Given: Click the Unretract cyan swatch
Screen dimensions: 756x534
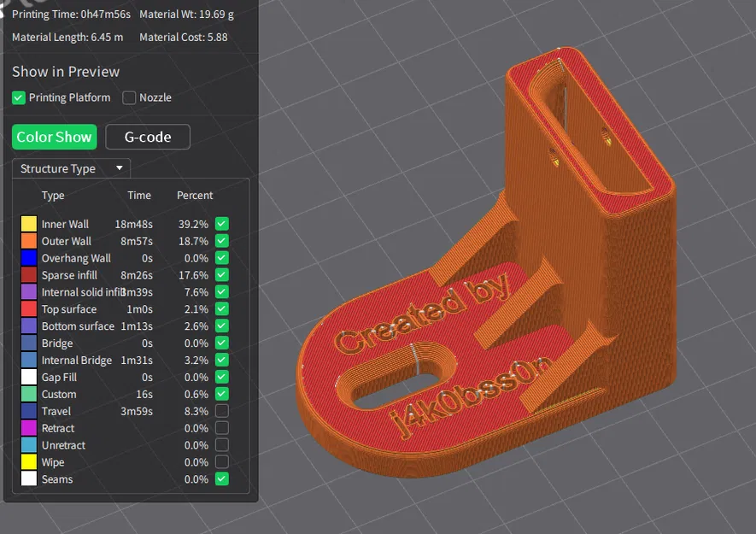Looking at the screenshot, I should [29, 445].
